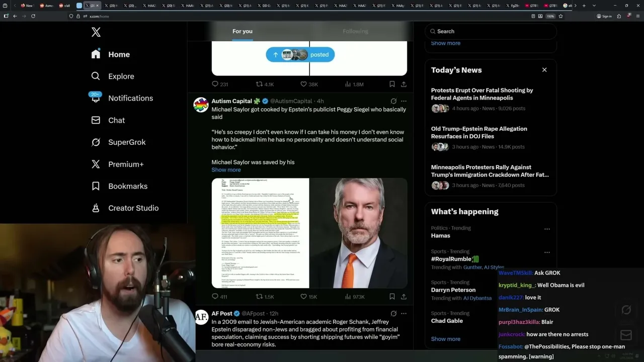Open a new browser tab with plus
The height and width of the screenshot is (362, 644).
click(x=584, y=6)
